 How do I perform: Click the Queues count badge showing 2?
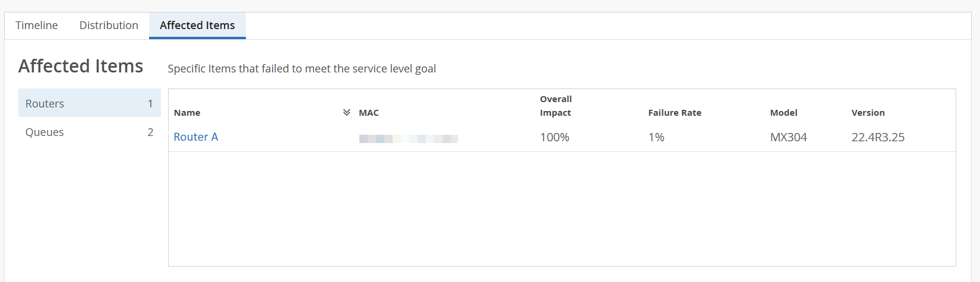point(150,132)
